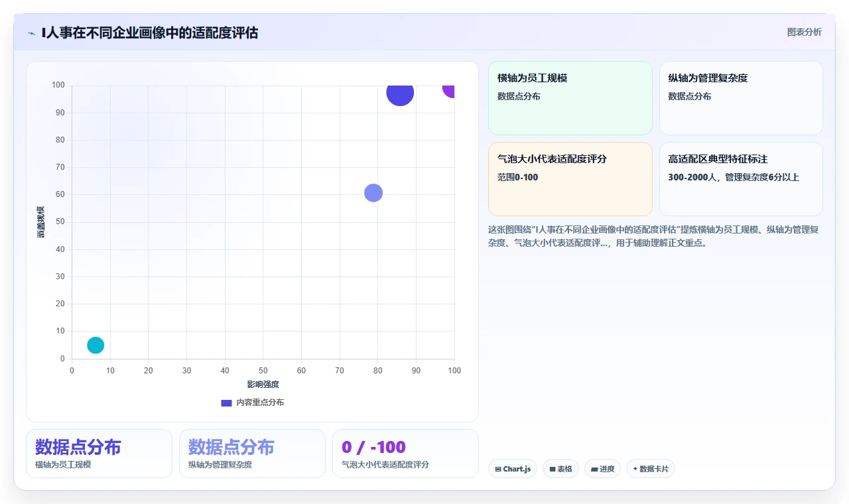Click stat card labeled 横轴为员工规模 below chart
This screenshot has width=849, height=504.
[x=99, y=454]
